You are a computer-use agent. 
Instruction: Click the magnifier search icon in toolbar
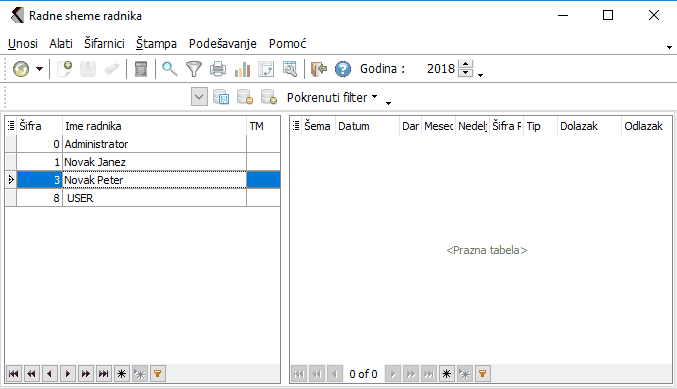(170, 69)
